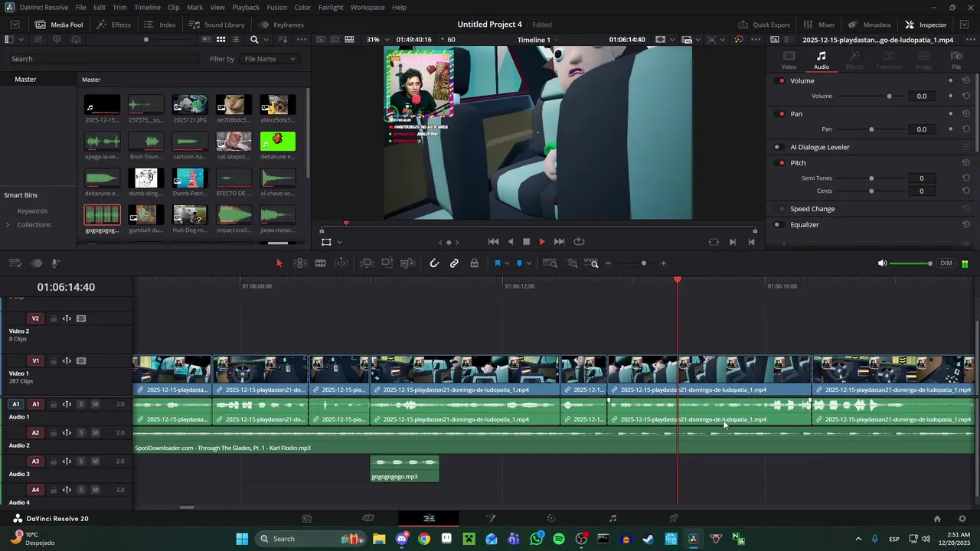Open the Index panel
Screen dimensions: 980x551
[160, 24]
